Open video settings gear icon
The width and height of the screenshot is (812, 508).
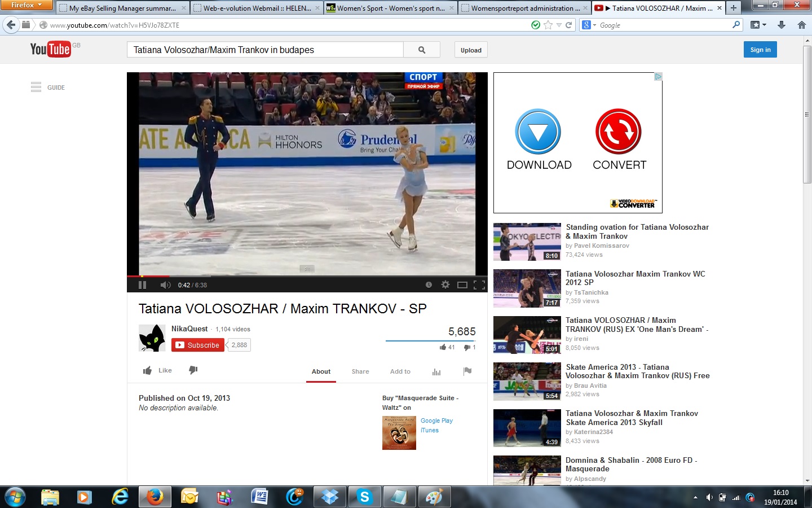[445, 285]
